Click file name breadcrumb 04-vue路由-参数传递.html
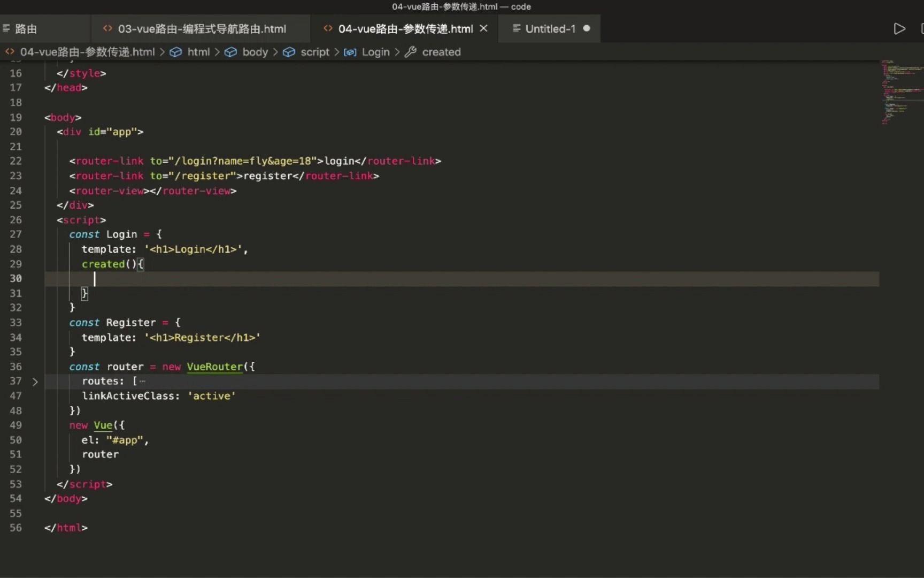Screen dimensions: 924x578 87,52
